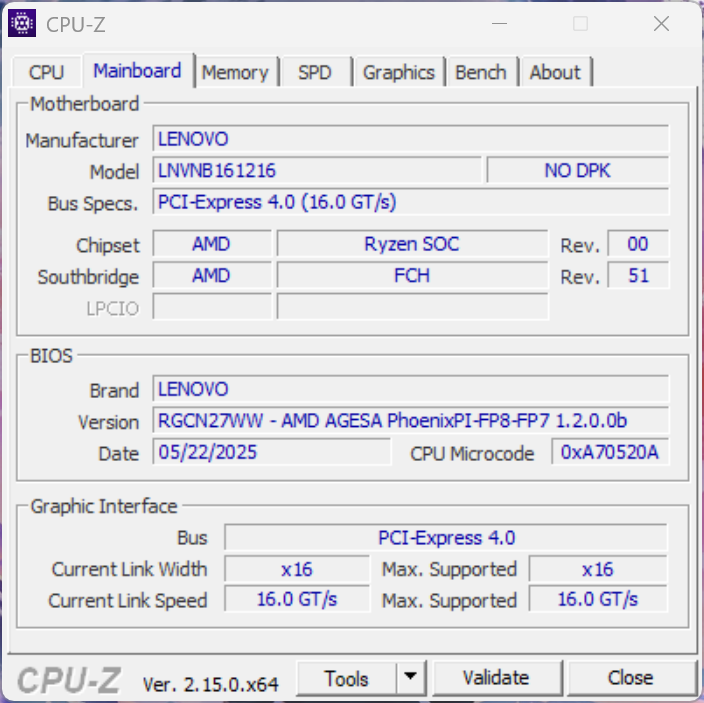
Task: Select the Chipset Rev. 00 value
Action: (638, 244)
